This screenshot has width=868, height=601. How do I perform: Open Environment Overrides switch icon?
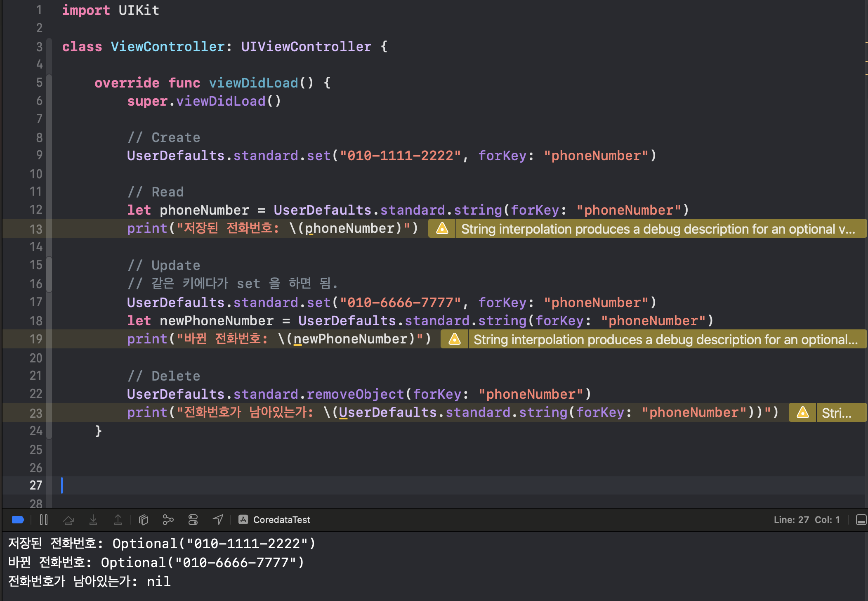193,520
